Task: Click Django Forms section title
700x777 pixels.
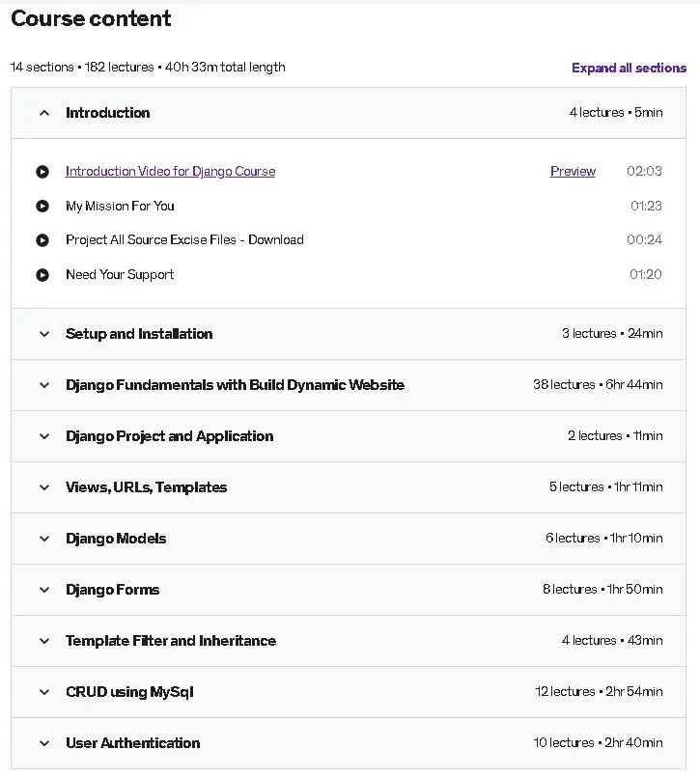Action: point(113,590)
